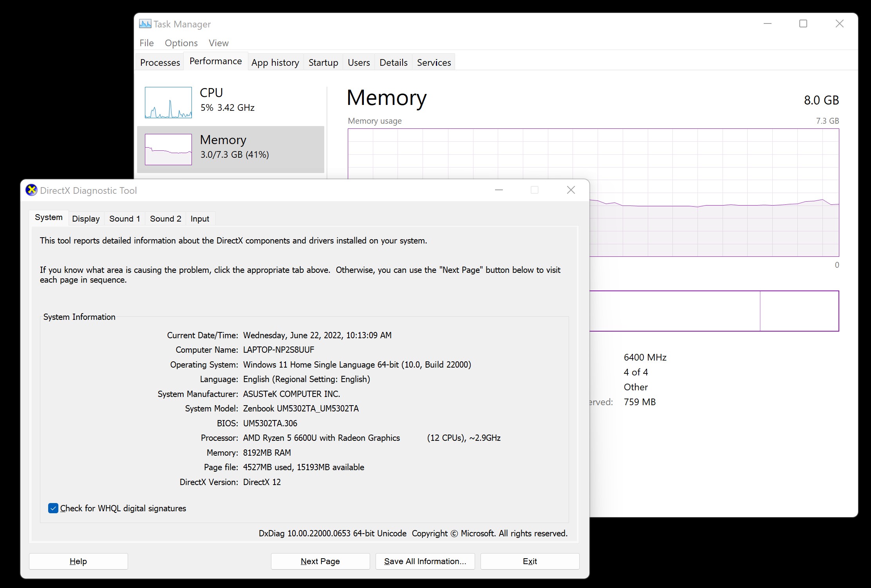Switch to the Display tab in DxDiag

[86, 219]
